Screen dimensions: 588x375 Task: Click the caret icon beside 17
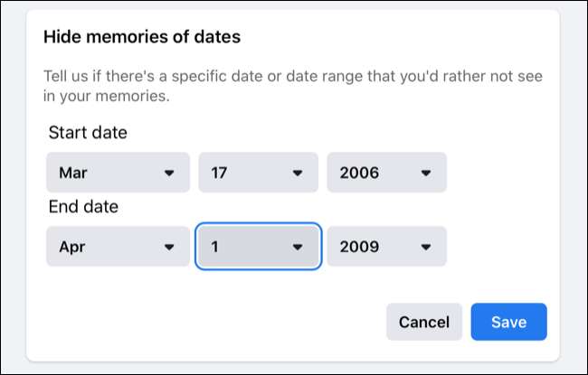297,173
